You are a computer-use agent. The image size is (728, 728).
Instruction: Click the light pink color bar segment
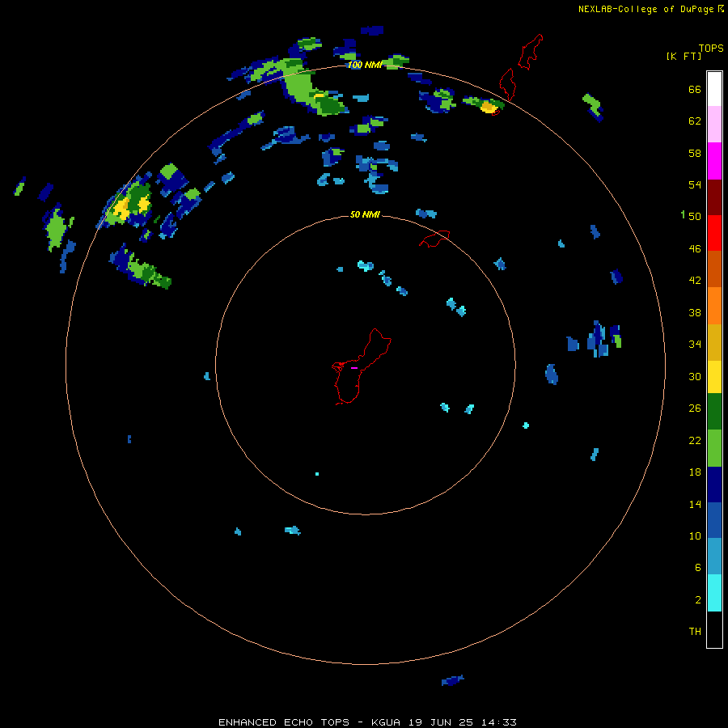[714, 124]
